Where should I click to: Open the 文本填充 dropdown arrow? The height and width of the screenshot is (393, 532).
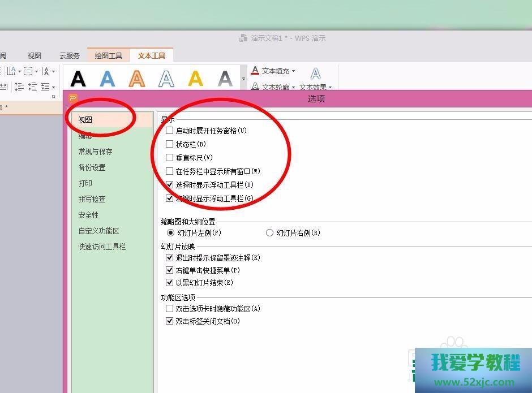(294, 71)
